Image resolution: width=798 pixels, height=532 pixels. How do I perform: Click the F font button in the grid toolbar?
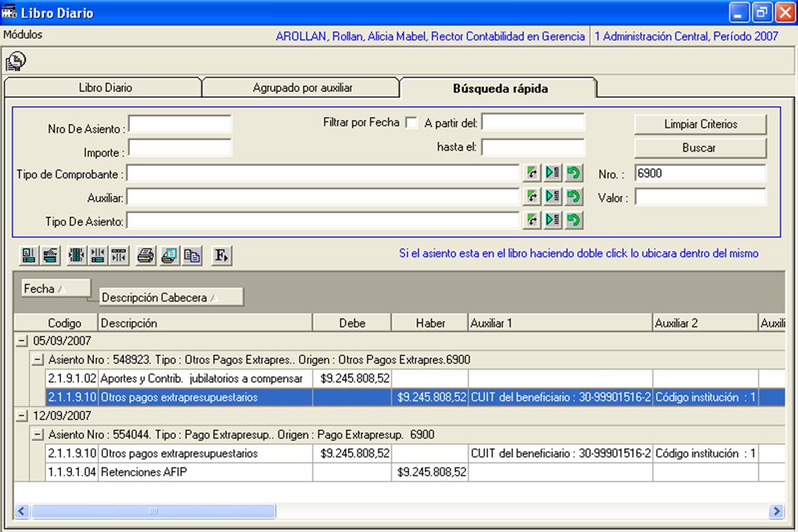(221, 255)
